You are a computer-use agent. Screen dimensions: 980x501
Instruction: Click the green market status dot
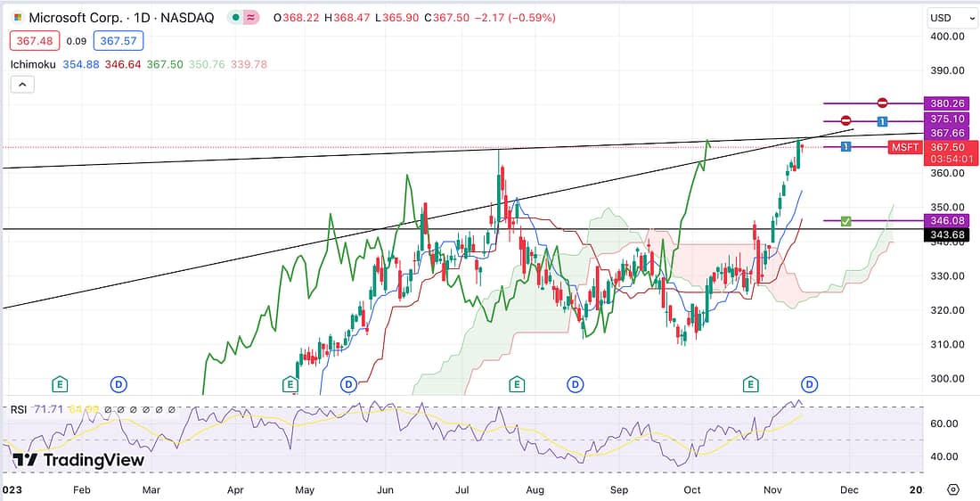pos(233,18)
